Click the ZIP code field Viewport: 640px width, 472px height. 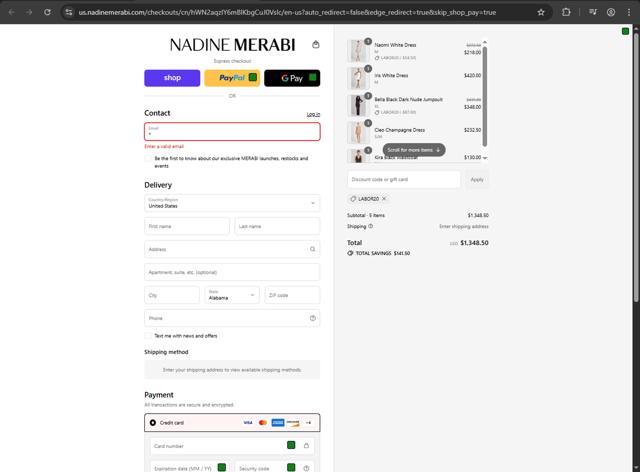click(292, 295)
